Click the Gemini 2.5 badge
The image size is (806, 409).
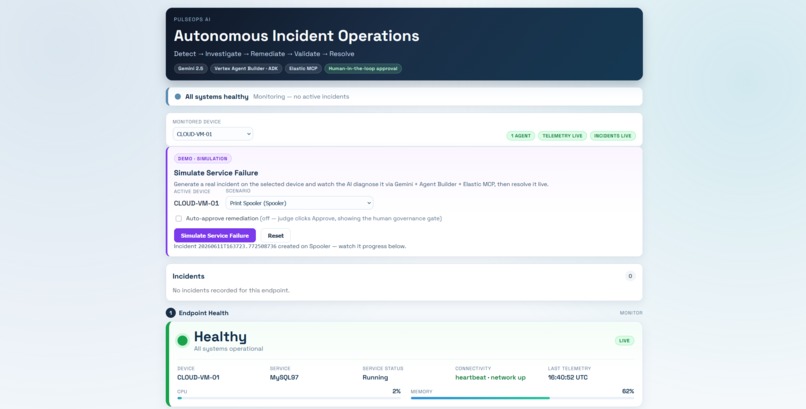[190, 68]
